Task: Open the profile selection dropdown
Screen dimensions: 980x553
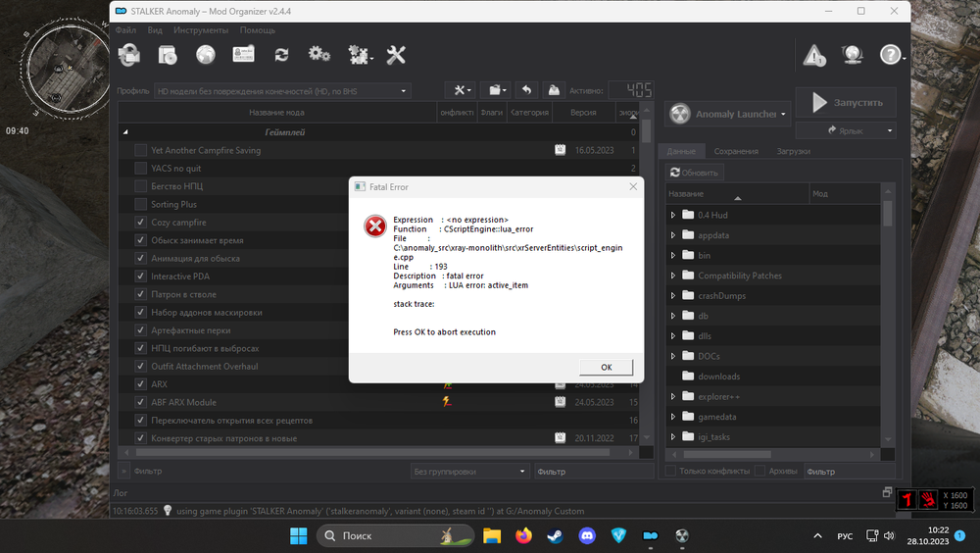Action: pos(282,91)
